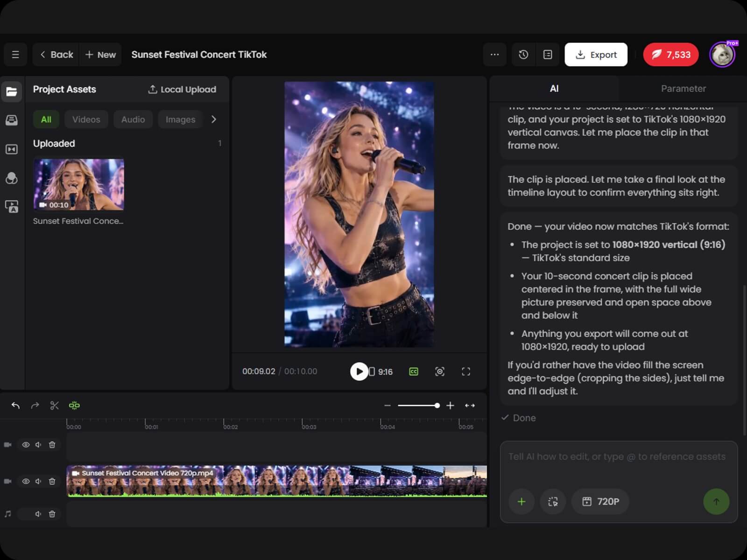Switch to the AI tab
Image resolution: width=747 pixels, height=560 pixels.
(x=554, y=89)
